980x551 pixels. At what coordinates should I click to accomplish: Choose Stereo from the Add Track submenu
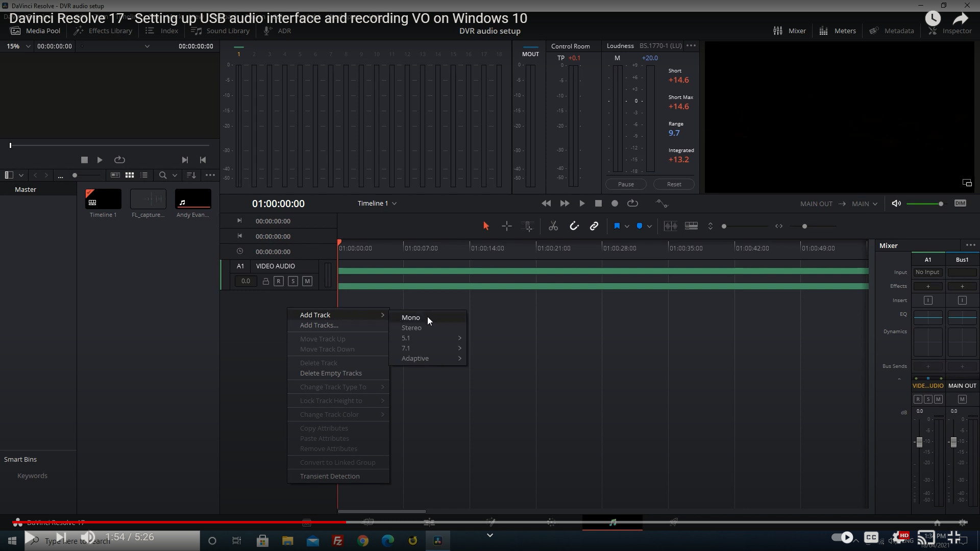tap(428, 328)
